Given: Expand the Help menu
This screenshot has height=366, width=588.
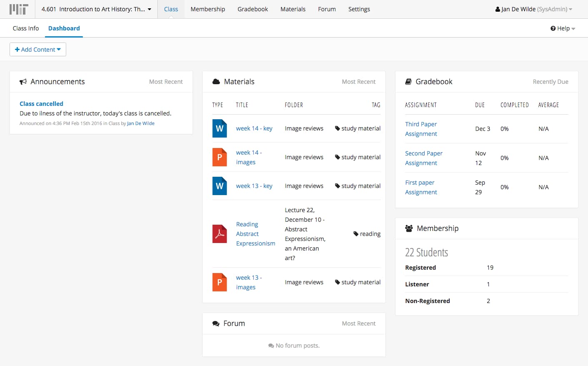Looking at the screenshot, I should pos(563,28).
